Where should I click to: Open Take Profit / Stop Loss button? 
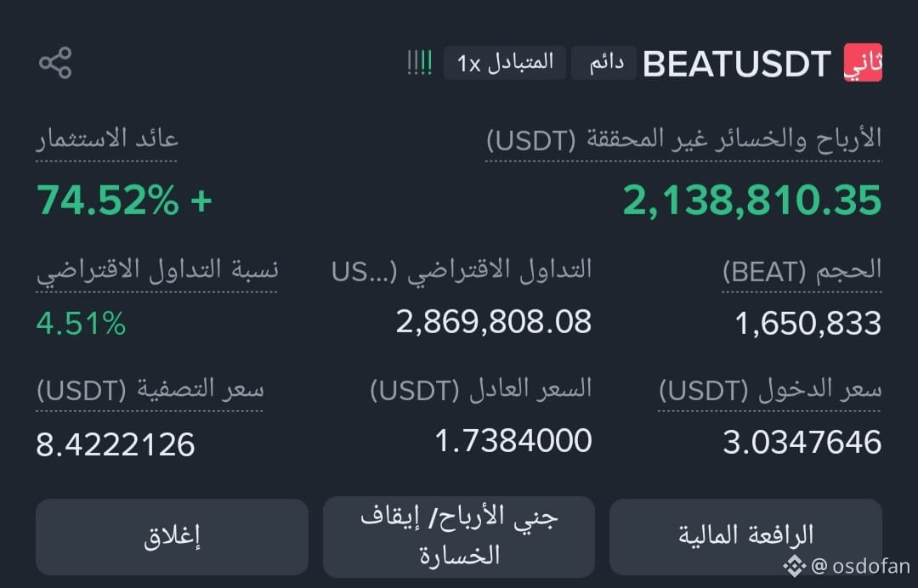459,536
